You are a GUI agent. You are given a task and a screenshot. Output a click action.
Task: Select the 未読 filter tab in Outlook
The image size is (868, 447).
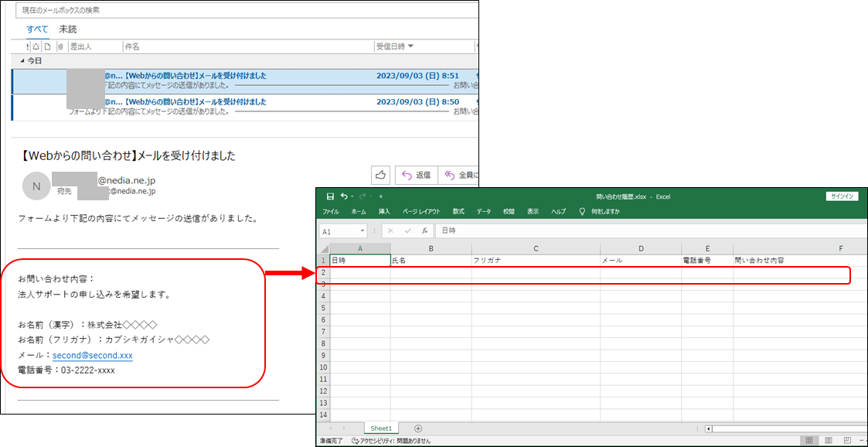tap(67, 29)
